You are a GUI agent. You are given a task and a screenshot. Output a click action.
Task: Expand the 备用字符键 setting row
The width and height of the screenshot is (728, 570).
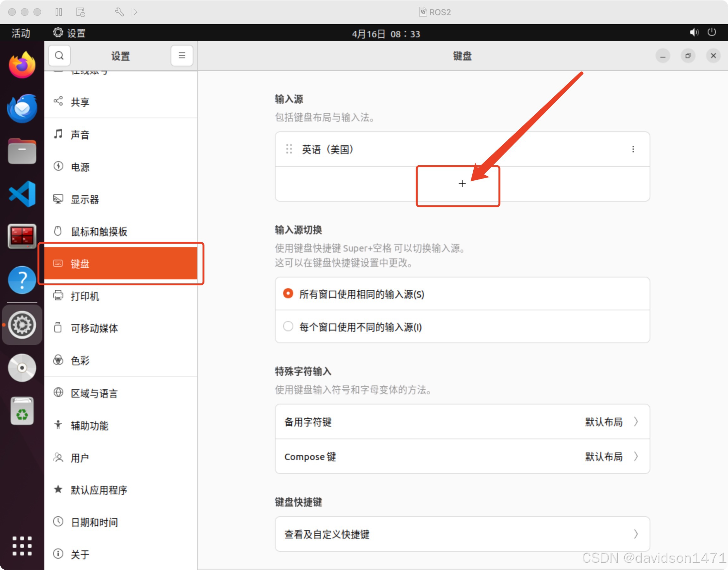[462, 422]
